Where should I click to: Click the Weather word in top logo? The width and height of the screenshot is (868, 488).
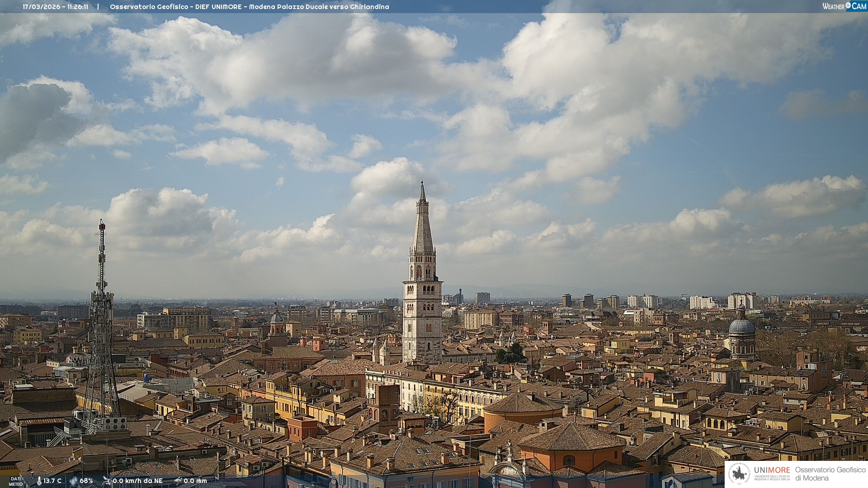833,6
